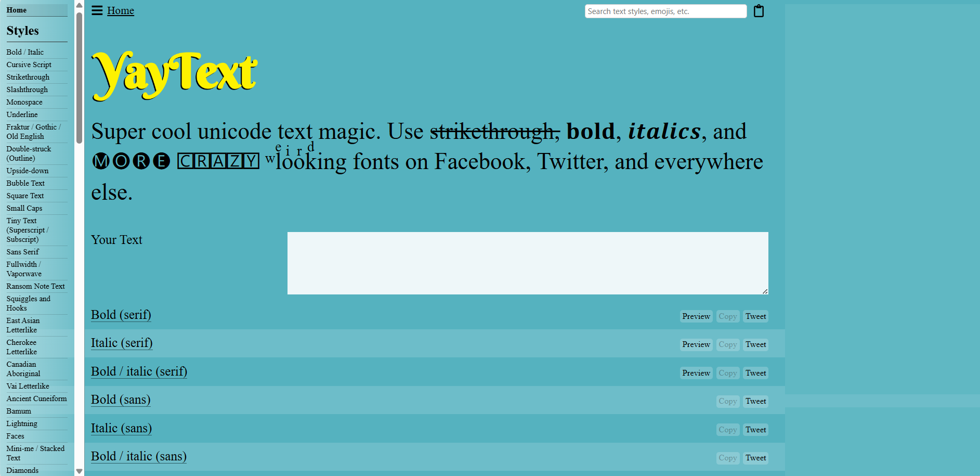Open East Asian Letterlike style
Viewport: 980px width, 476px height.
(23, 325)
